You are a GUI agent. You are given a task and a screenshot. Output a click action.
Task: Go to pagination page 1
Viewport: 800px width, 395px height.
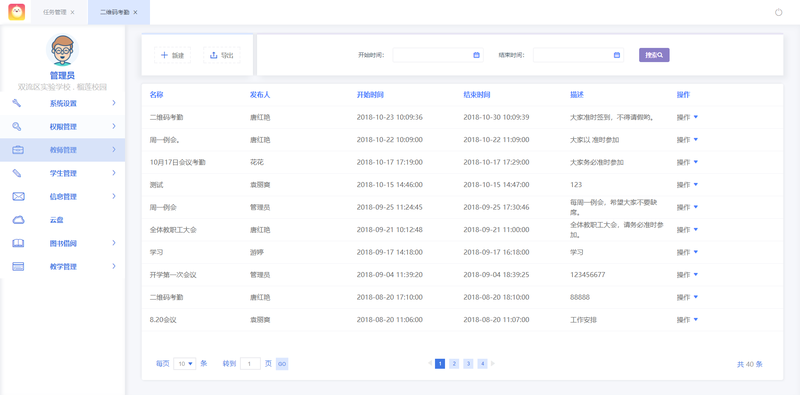440,364
